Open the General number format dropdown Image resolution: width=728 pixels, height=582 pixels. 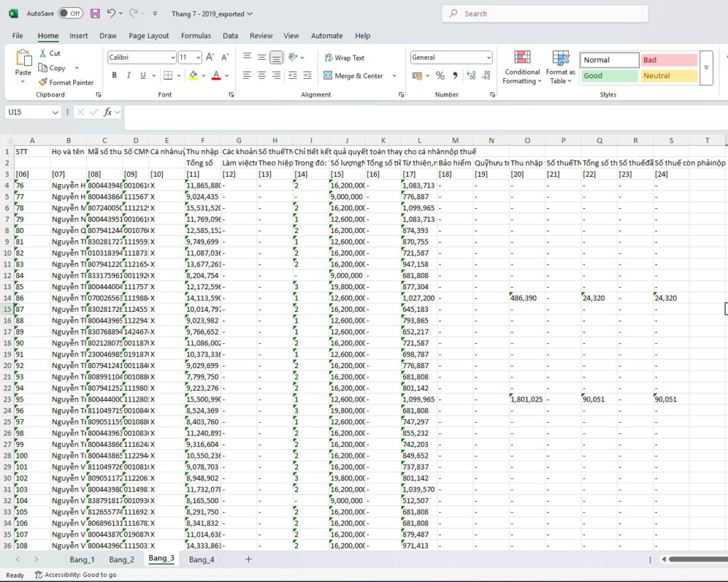(x=488, y=58)
